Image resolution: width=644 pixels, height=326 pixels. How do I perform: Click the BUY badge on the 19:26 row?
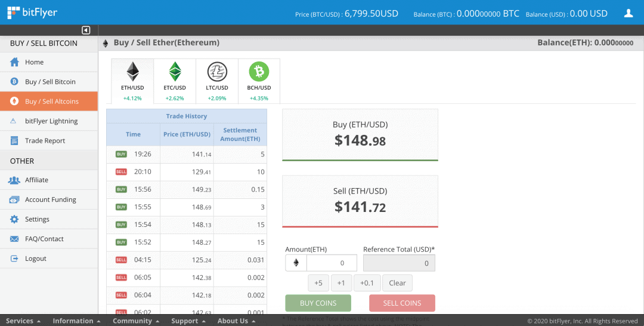121,154
